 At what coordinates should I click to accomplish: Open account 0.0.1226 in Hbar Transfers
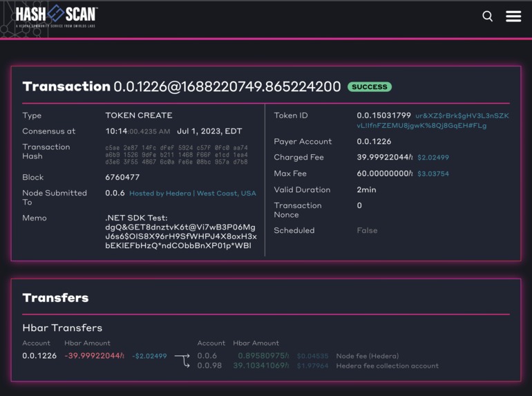pyautogui.click(x=39, y=356)
